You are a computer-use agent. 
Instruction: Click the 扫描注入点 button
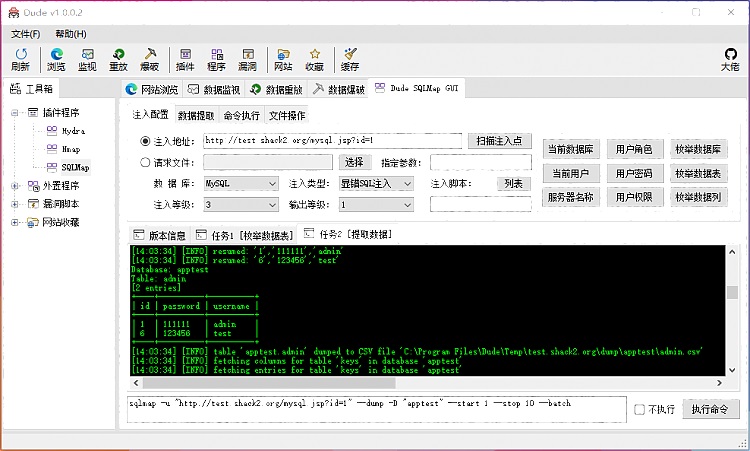(499, 141)
